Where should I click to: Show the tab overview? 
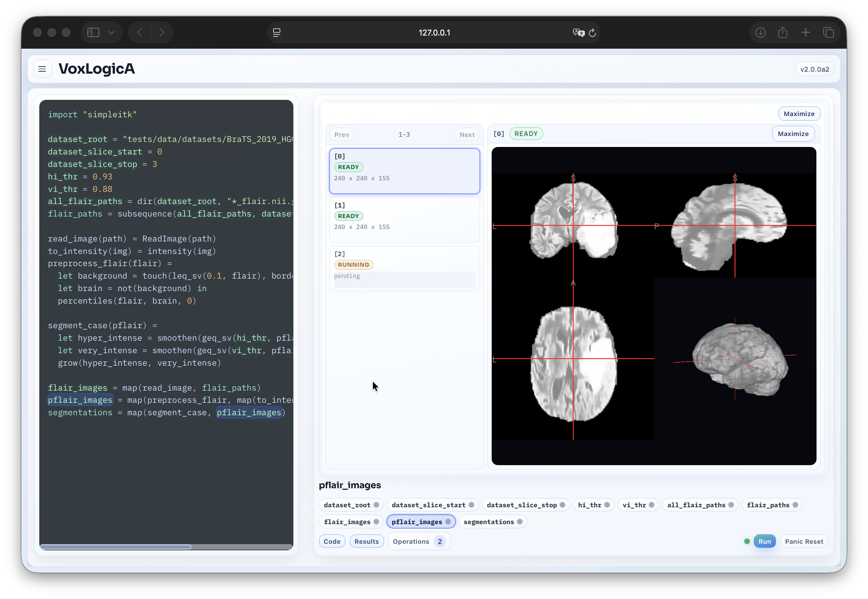[x=829, y=32]
